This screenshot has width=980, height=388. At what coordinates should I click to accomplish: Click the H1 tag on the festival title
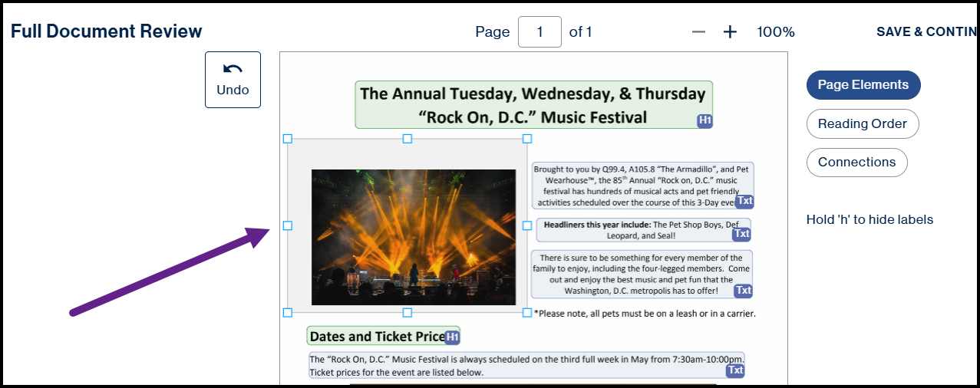[x=705, y=120]
